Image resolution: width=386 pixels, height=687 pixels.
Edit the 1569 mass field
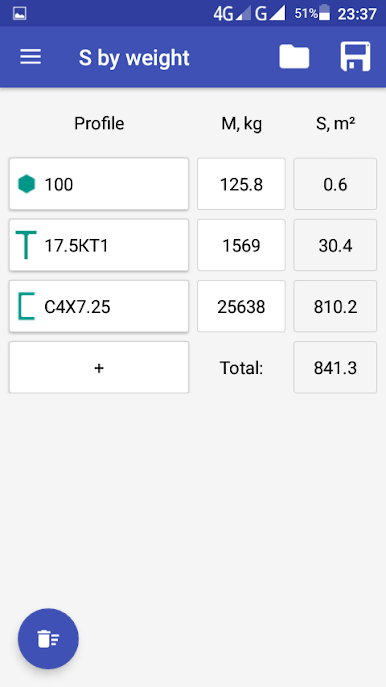(x=241, y=245)
